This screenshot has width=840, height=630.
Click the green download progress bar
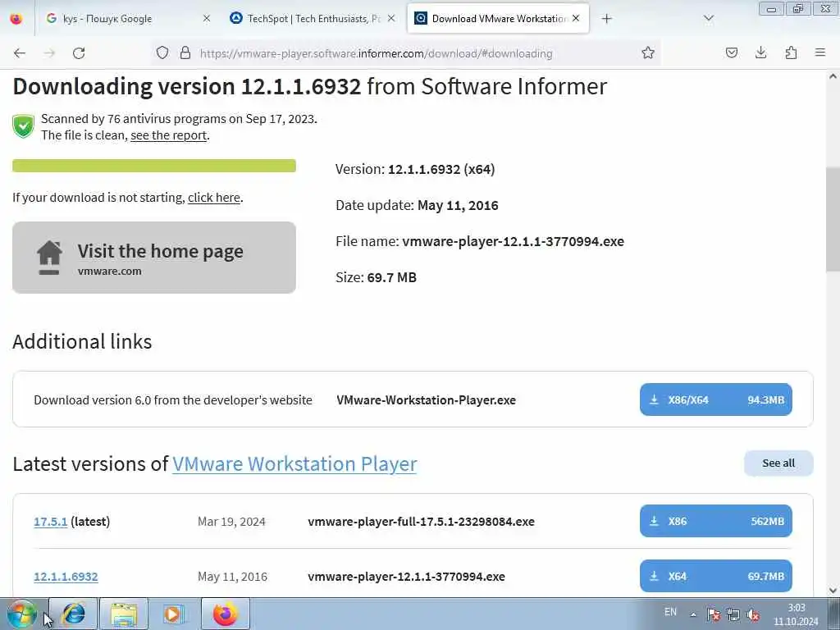154,166
